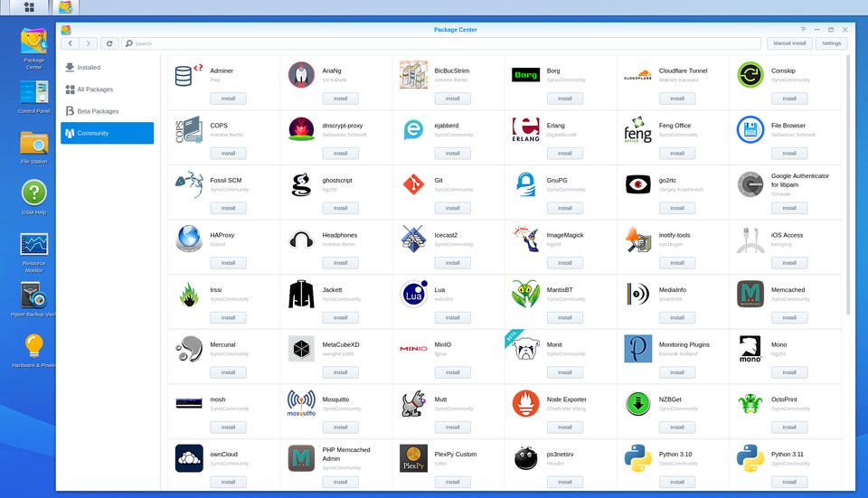Click the MantisBT mantis icon
This screenshot has height=498, width=868.
click(525, 294)
